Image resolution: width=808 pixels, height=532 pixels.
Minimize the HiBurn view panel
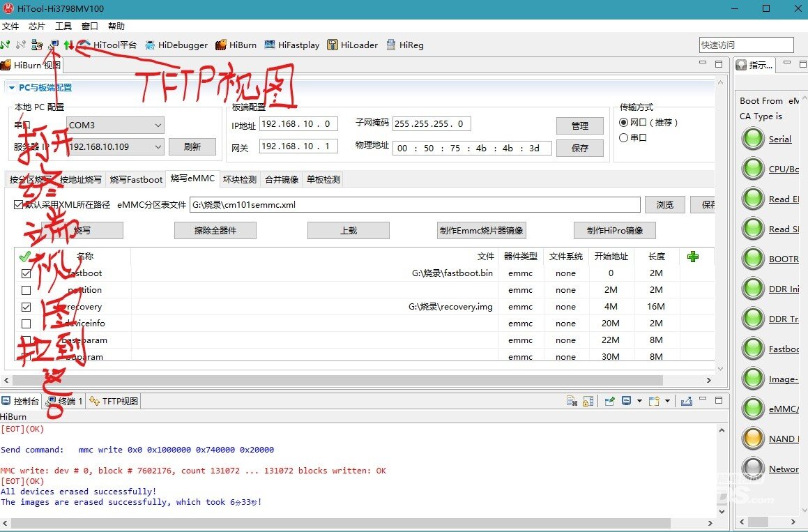click(702, 62)
